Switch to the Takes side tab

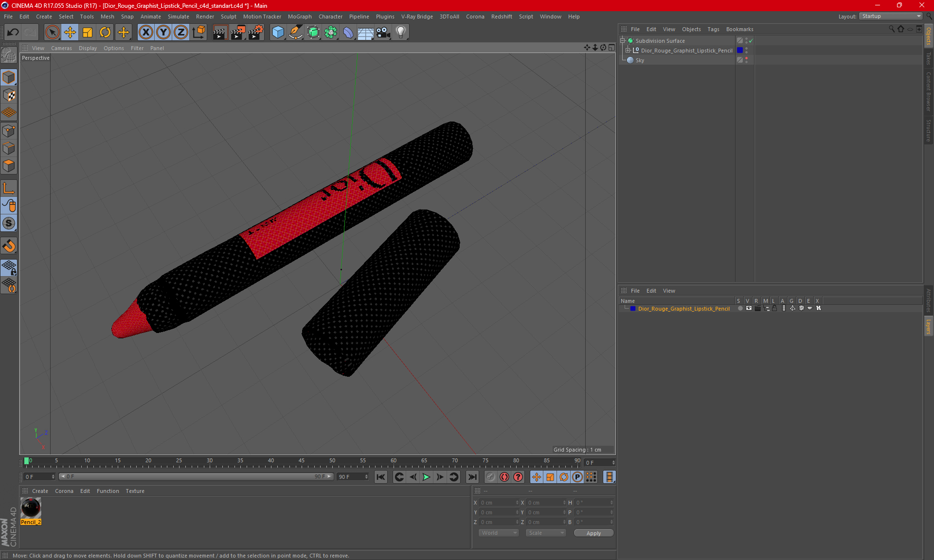point(929,59)
